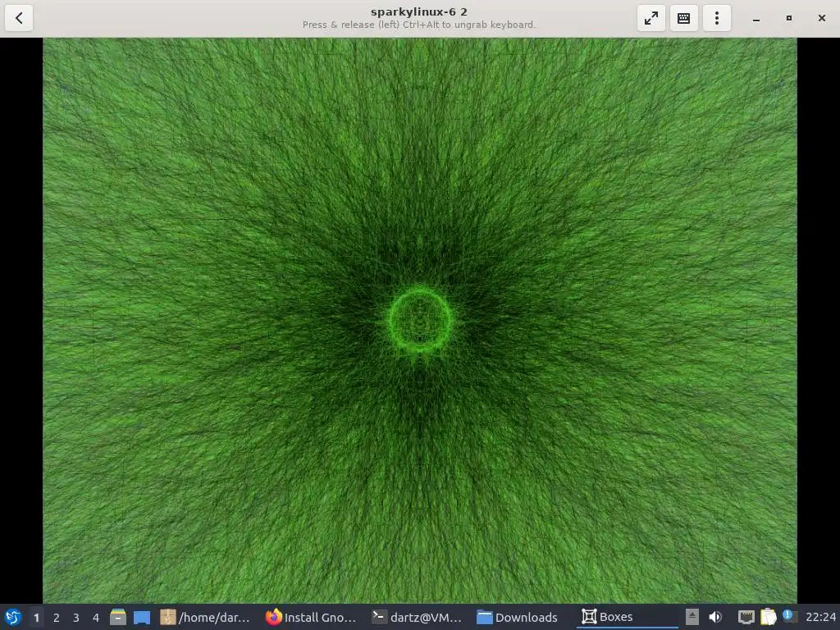Click the 22:24 clock in the panel

coord(820,617)
